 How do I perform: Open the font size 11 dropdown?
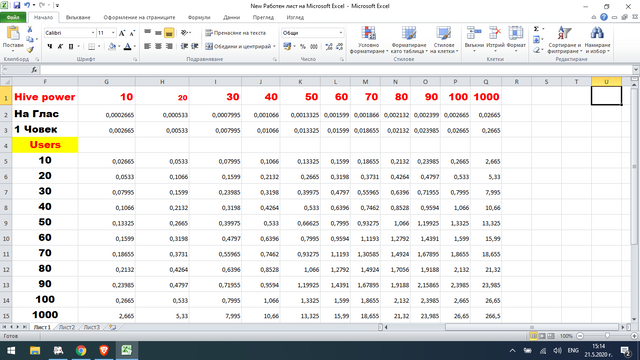113,33
